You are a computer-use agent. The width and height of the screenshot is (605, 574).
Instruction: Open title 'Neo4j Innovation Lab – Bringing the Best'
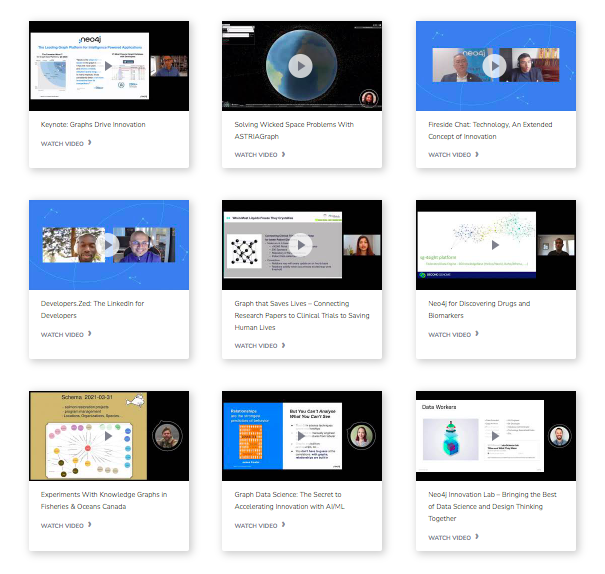(x=492, y=506)
